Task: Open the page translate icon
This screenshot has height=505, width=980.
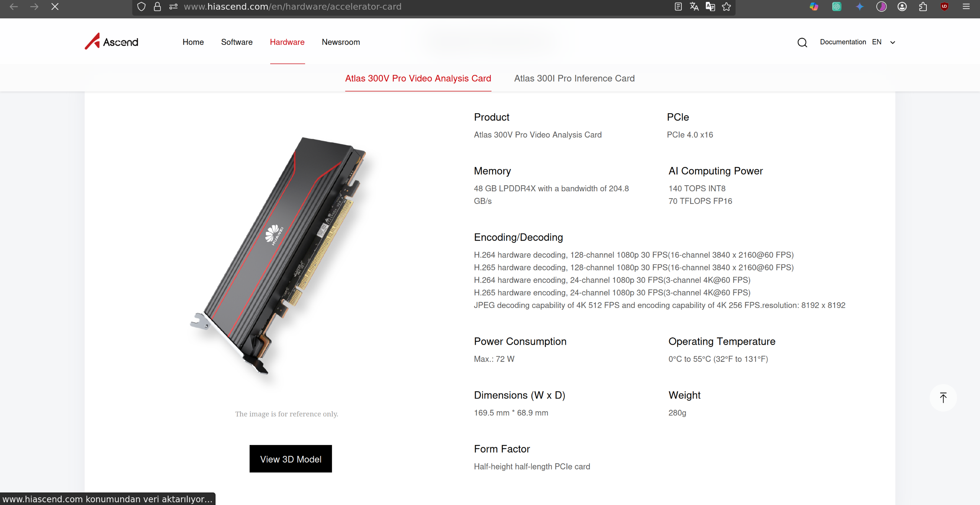Action: click(694, 7)
